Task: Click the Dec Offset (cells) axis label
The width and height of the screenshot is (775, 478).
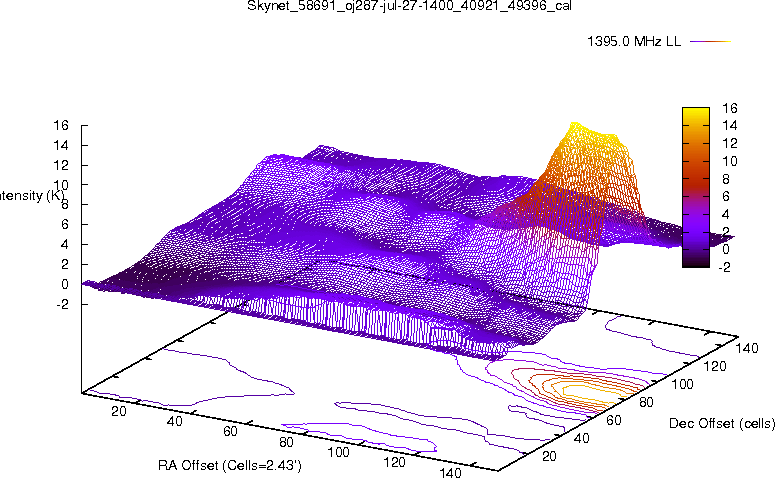Action: click(x=722, y=423)
